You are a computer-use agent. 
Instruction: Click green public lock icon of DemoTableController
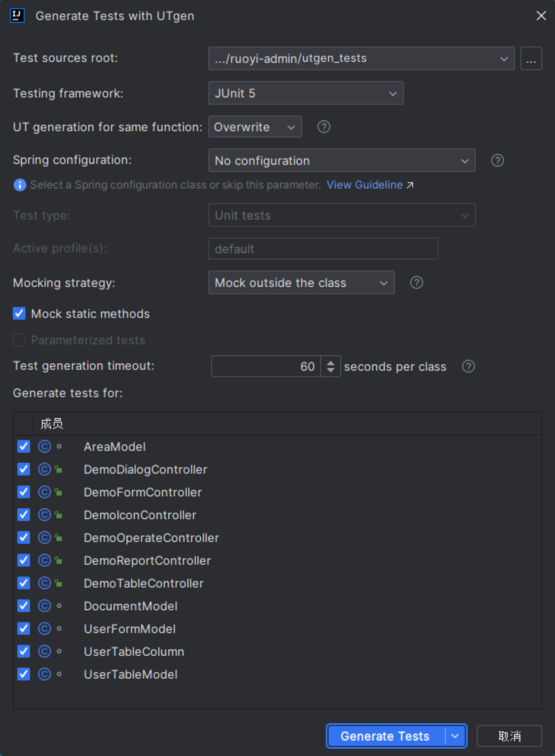[x=58, y=583]
